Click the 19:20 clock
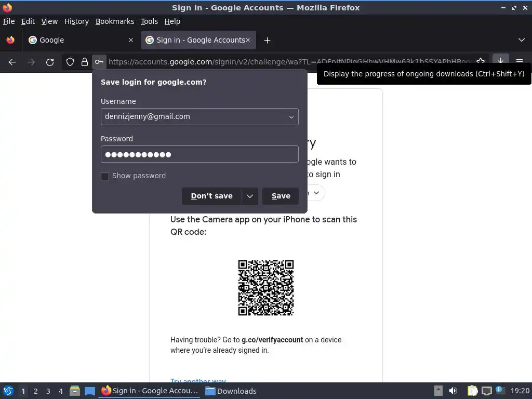 (520, 391)
